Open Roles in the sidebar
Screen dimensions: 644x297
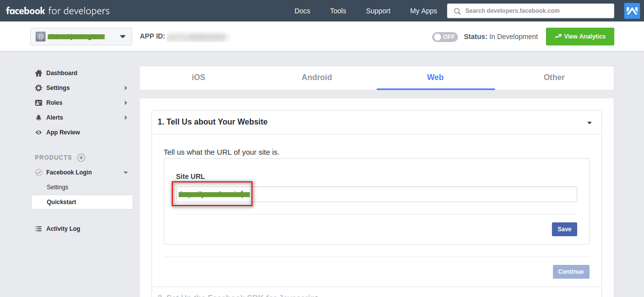[x=54, y=103]
